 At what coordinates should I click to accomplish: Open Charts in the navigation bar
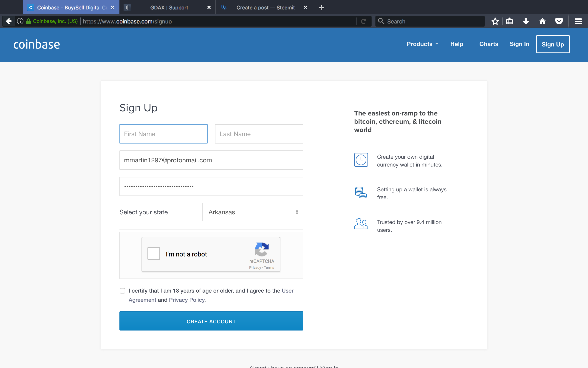[489, 44]
